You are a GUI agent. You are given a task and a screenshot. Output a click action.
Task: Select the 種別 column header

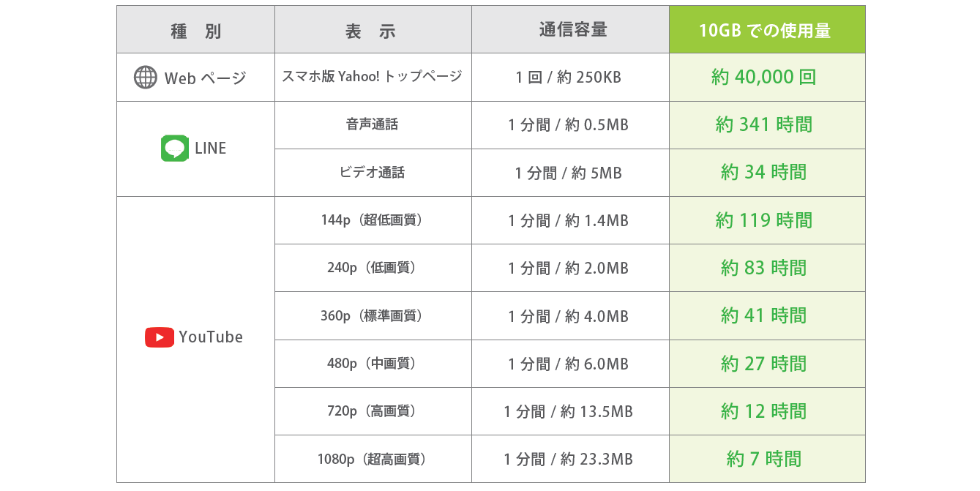pyautogui.click(x=195, y=30)
